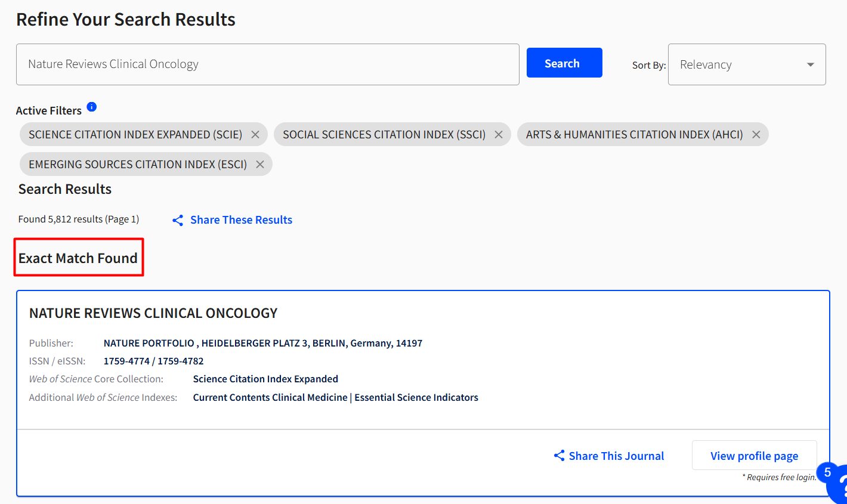Image resolution: width=847 pixels, height=504 pixels.
Task: Open the Share These Results link
Action: coord(241,220)
